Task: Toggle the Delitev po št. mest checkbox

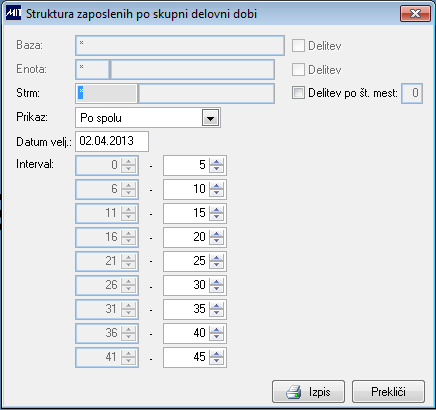Action: pos(298,93)
